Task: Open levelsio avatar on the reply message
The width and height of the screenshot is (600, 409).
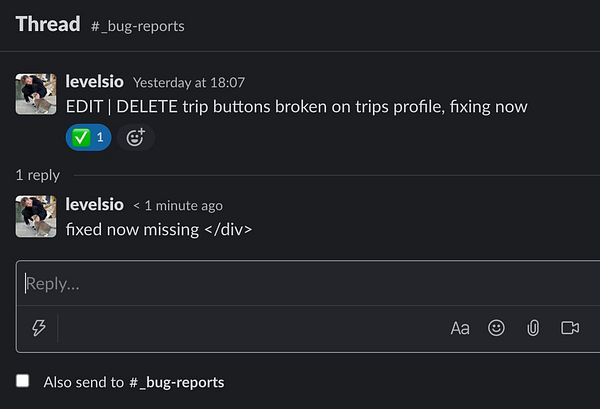Action: tap(36, 216)
